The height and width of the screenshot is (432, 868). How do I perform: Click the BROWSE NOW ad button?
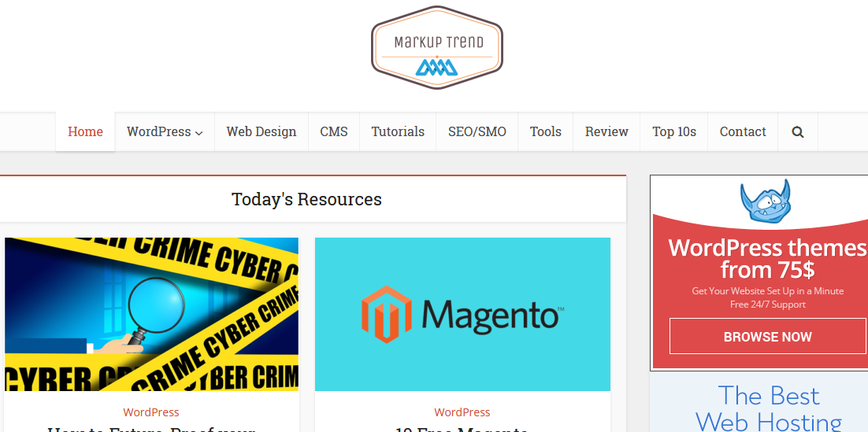[767, 336]
